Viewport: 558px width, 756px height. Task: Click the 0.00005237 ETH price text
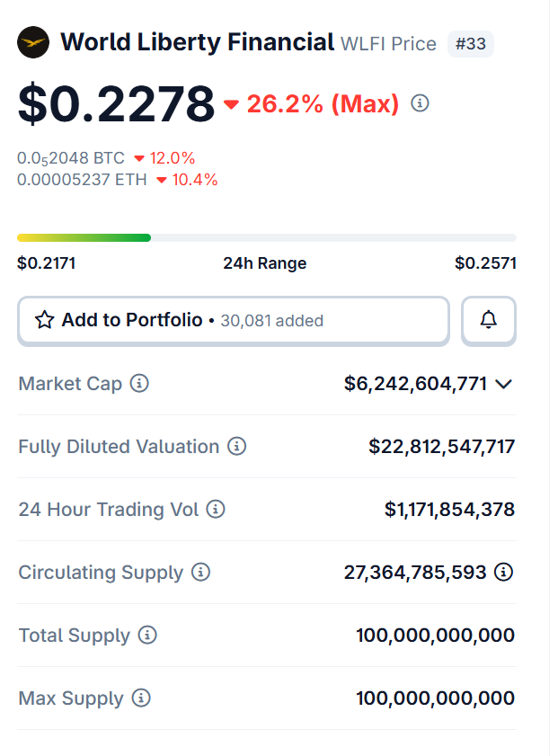coord(82,180)
